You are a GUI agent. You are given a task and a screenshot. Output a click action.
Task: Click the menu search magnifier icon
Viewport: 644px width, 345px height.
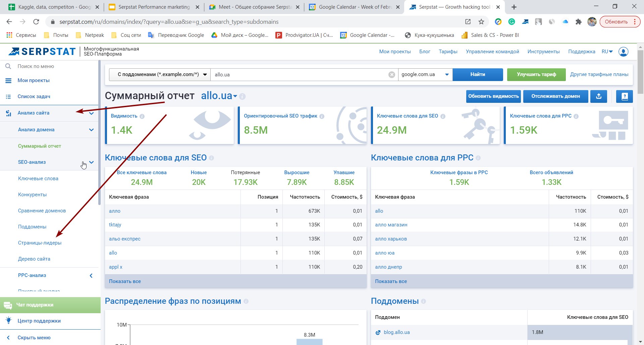(x=8, y=66)
